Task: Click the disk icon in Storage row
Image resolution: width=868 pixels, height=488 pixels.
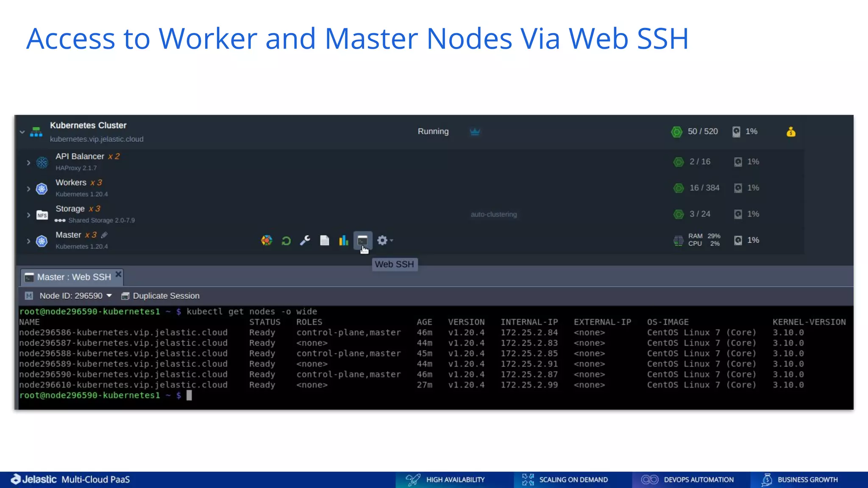Action: click(738, 214)
